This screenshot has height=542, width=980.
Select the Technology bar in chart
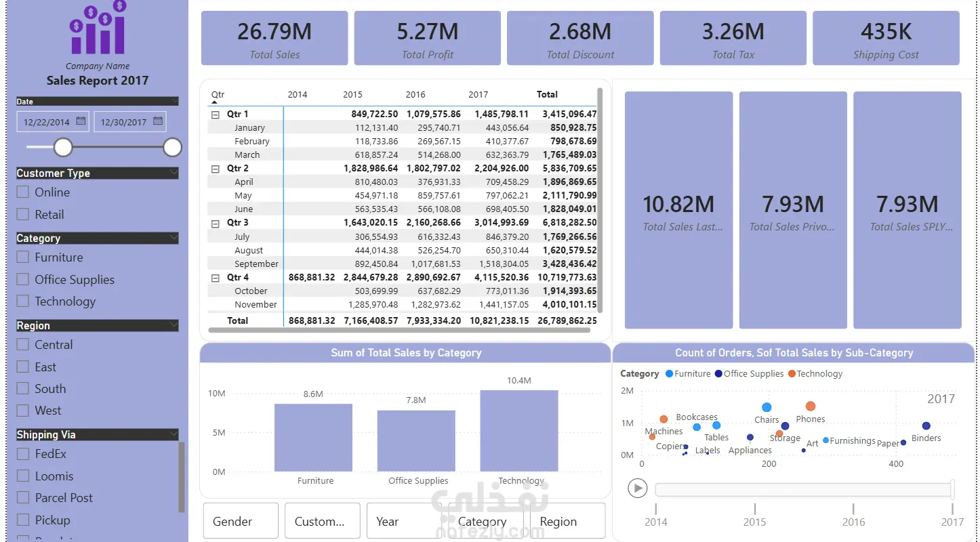click(519, 431)
